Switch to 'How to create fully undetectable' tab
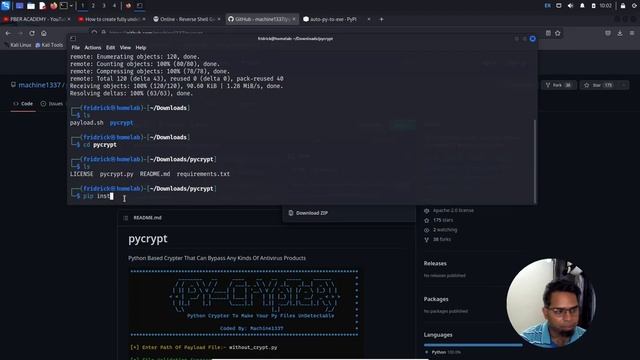This screenshot has width=640, height=360. [112, 19]
